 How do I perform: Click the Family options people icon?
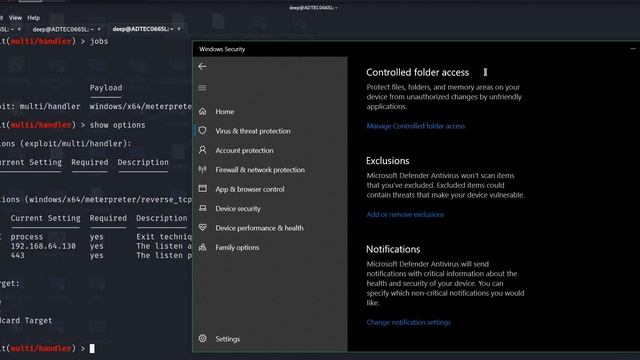pos(202,247)
